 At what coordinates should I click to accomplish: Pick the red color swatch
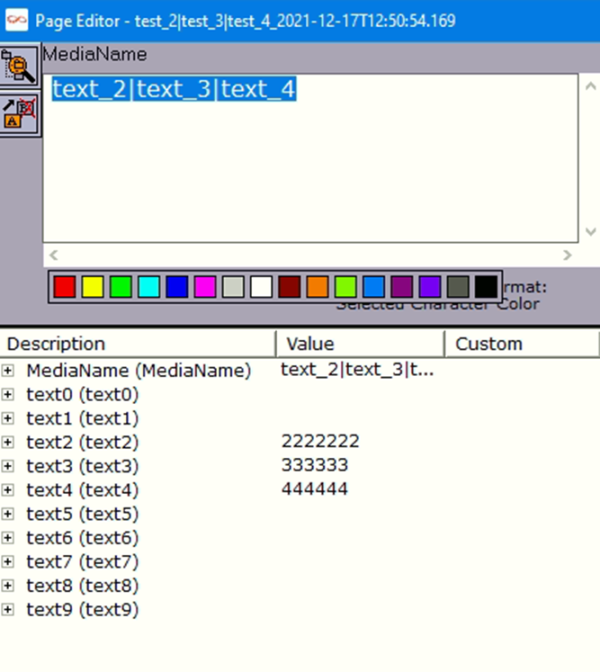tap(65, 287)
